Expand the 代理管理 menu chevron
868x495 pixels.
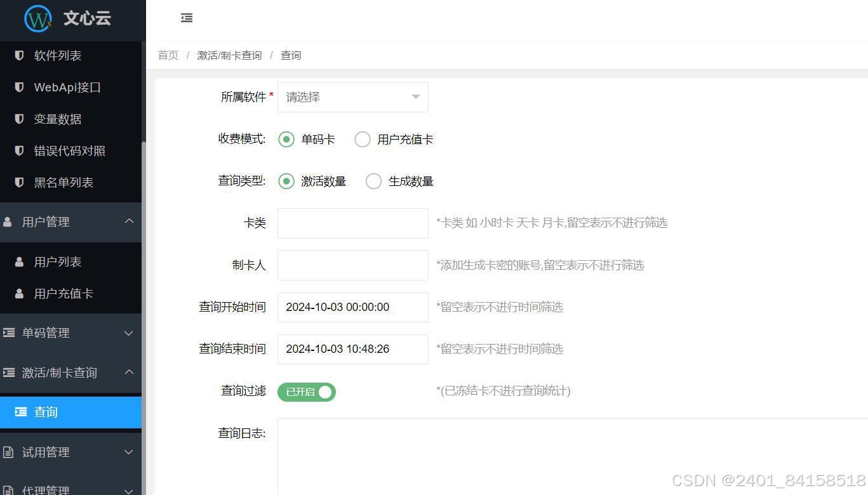[129, 491]
